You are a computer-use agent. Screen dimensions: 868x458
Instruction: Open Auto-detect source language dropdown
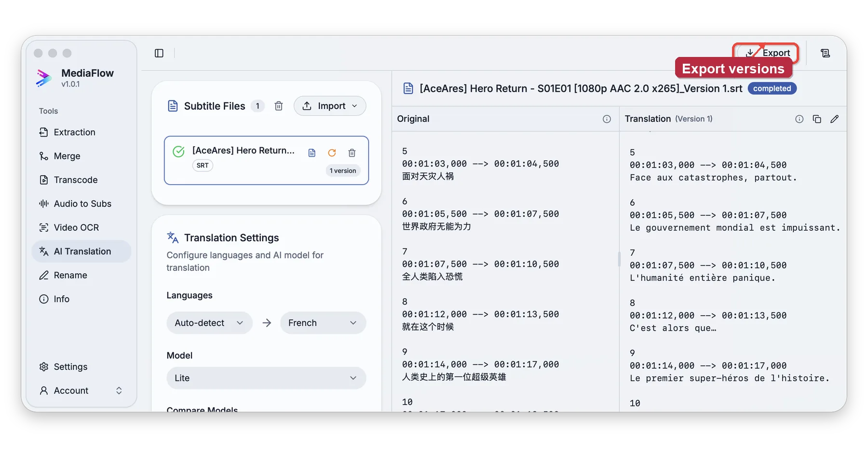pos(209,323)
